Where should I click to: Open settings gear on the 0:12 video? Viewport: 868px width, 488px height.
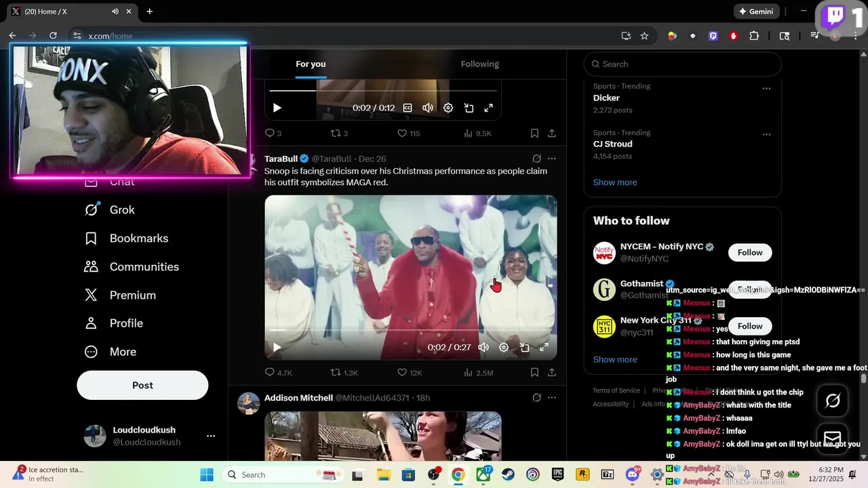click(448, 108)
